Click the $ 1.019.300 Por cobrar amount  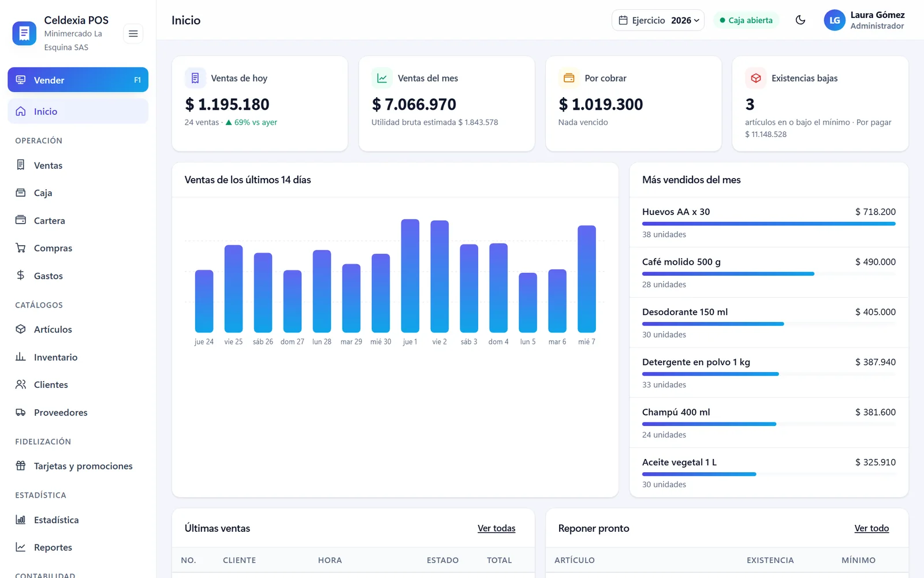click(601, 105)
